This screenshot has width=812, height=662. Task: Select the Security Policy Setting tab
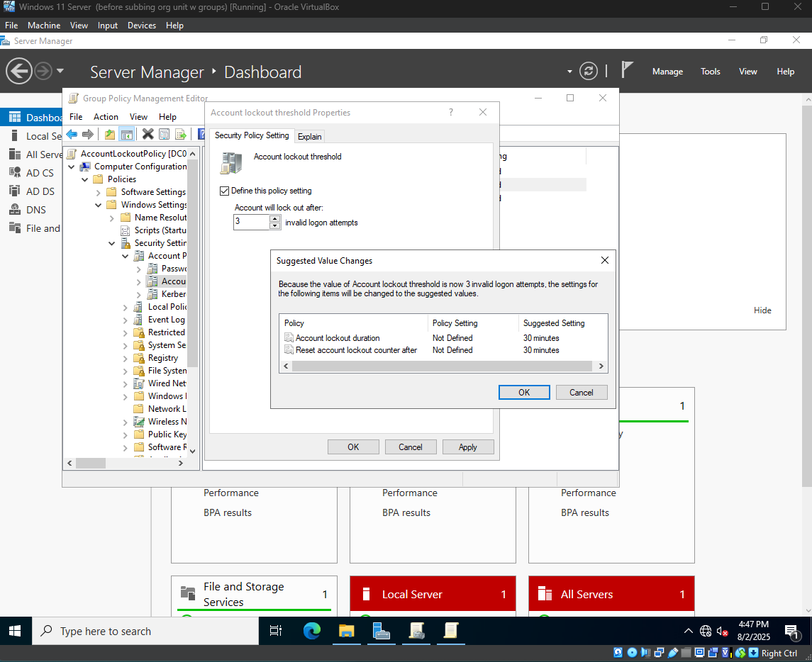coord(252,135)
